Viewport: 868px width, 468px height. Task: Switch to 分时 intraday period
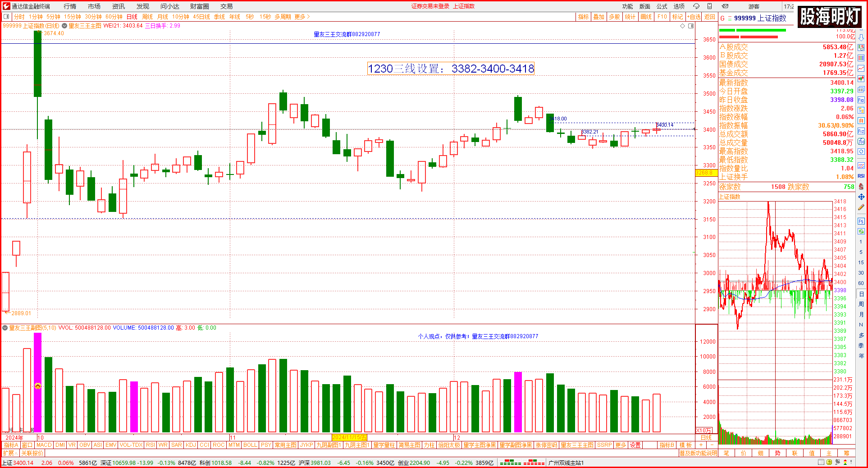[x=19, y=17]
